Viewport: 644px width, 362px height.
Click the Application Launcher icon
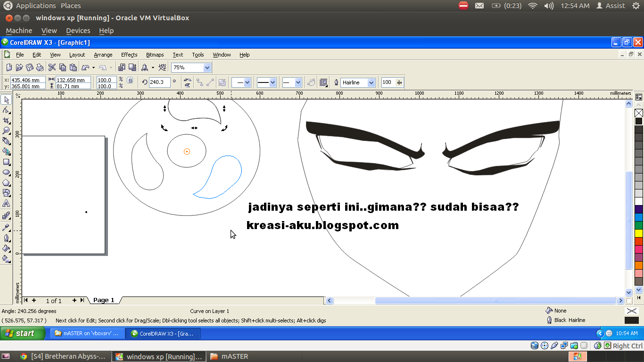tap(145, 67)
